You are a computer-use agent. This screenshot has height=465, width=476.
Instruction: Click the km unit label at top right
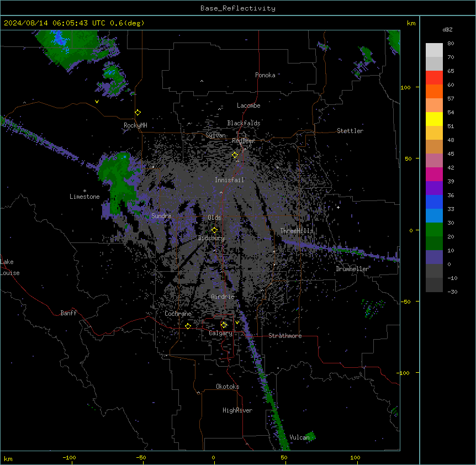pyautogui.click(x=411, y=23)
